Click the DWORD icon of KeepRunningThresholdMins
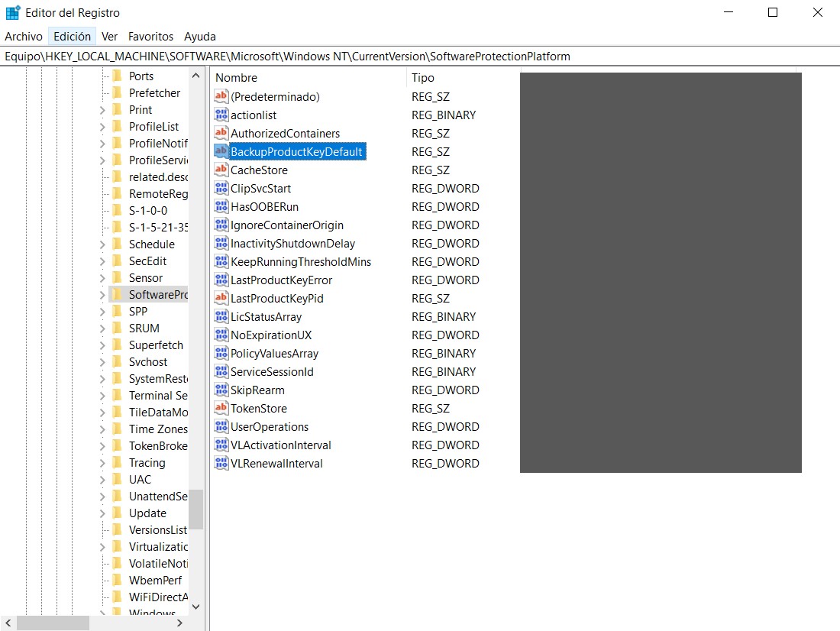The height and width of the screenshot is (631, 840). click(x=221, y=261)
